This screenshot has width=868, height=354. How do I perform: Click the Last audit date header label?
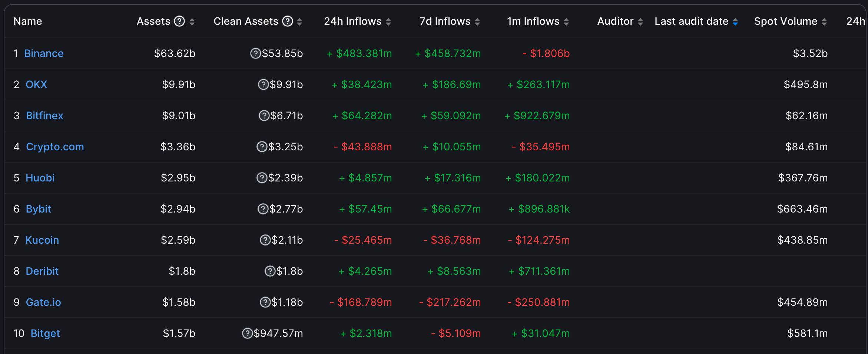point(692,21)
